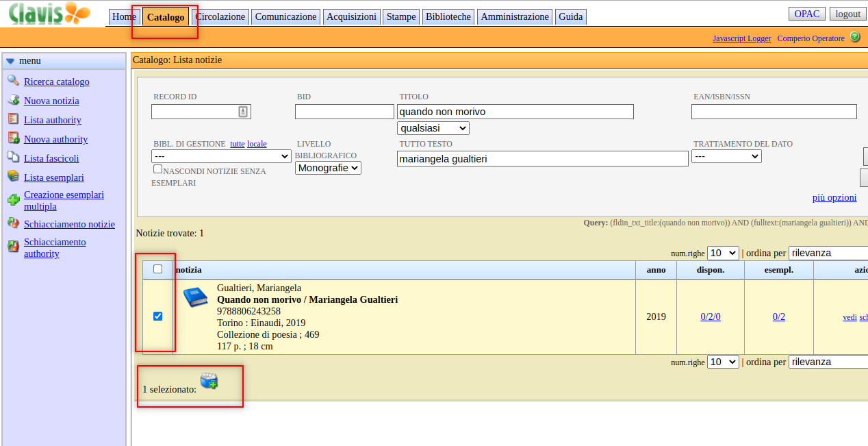Click the green help icon top right
The image size is (868, 446).
click(x=855, y=37)
